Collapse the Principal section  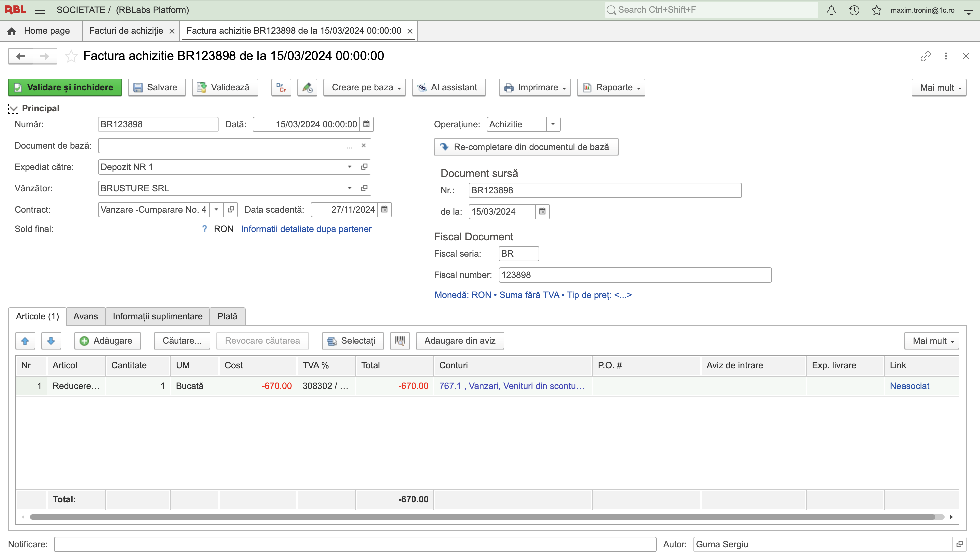(x=13, y=108)
